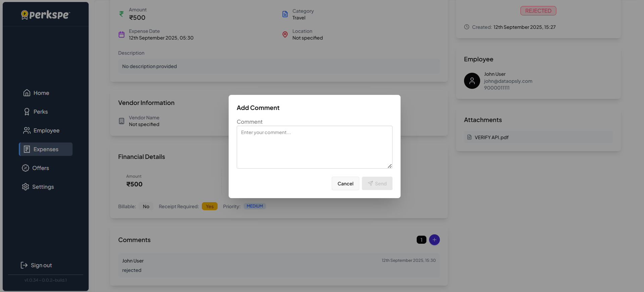
Task: Open the VERIFY API.pdf attachment
Action: click(x=491, y=137)
